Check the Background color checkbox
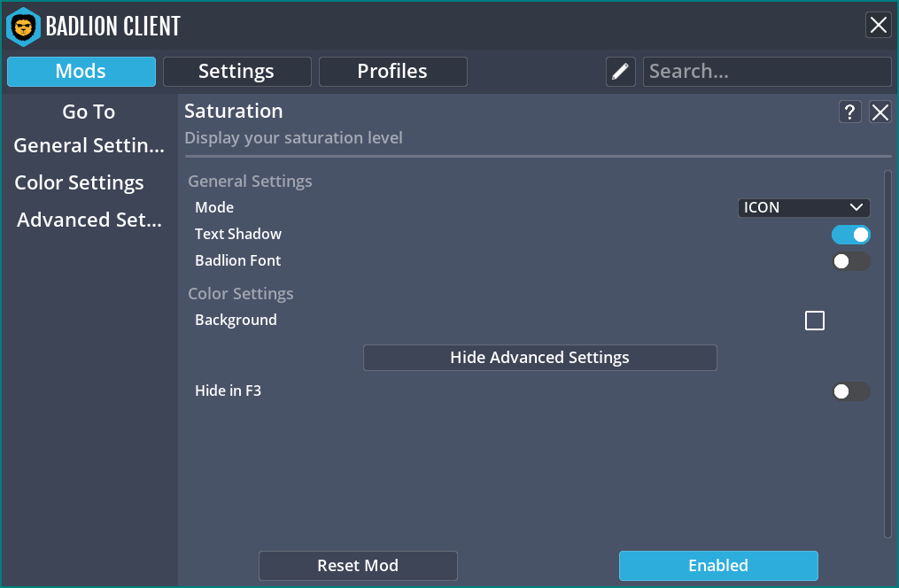 (814, 321)
